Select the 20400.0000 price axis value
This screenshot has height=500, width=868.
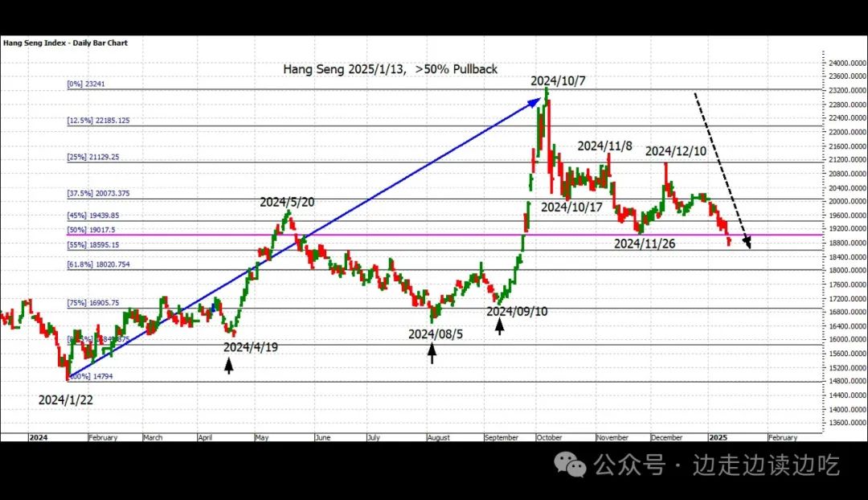(848, 188)
